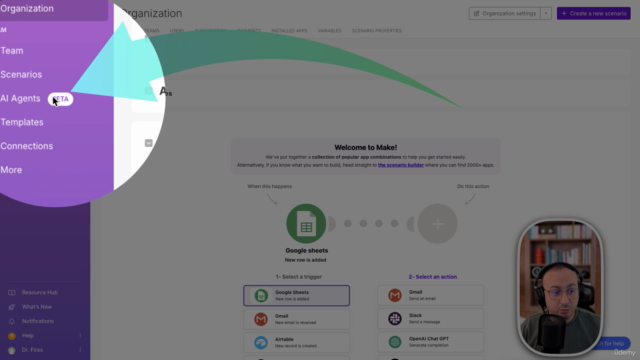Click the BETA badge beside AI Agents
Screen dimensions: 640x360
tap(60, 99)
